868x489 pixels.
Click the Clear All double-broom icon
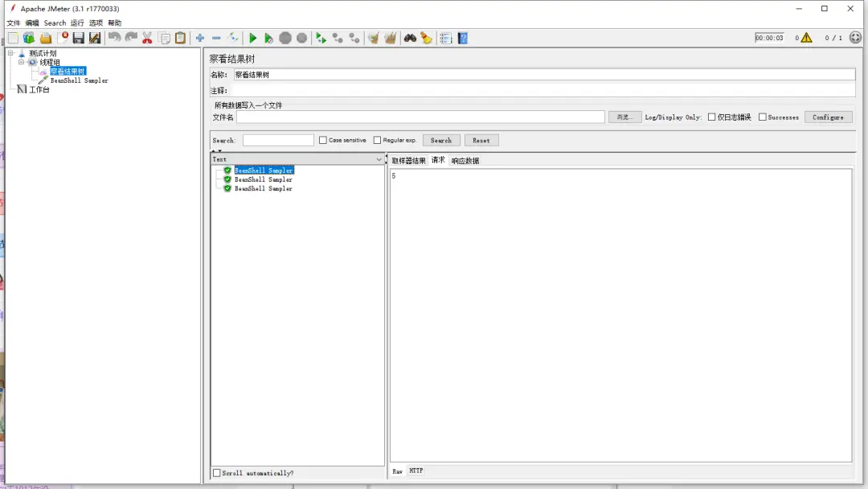[x=391, y=38]
